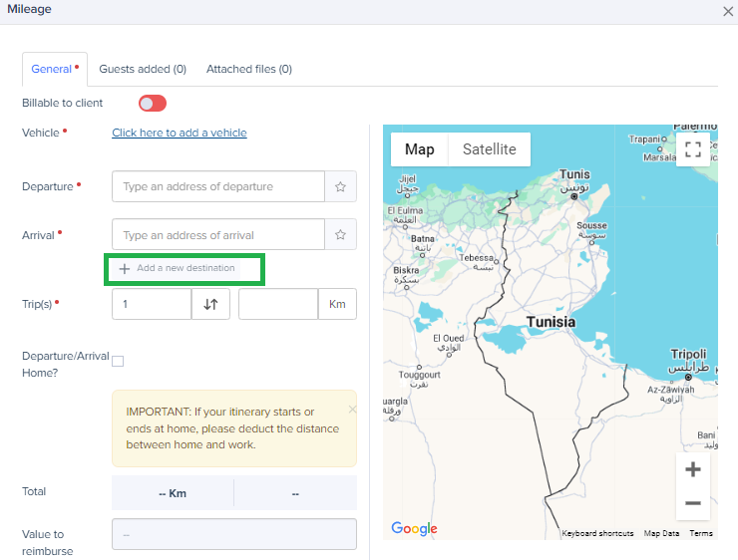
Task: Click the link to add a vehicle
Action: 180,133
